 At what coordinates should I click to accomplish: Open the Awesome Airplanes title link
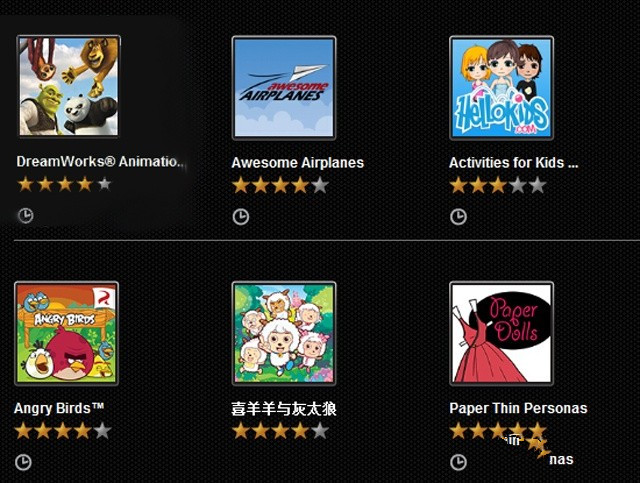tap(298, 163)
